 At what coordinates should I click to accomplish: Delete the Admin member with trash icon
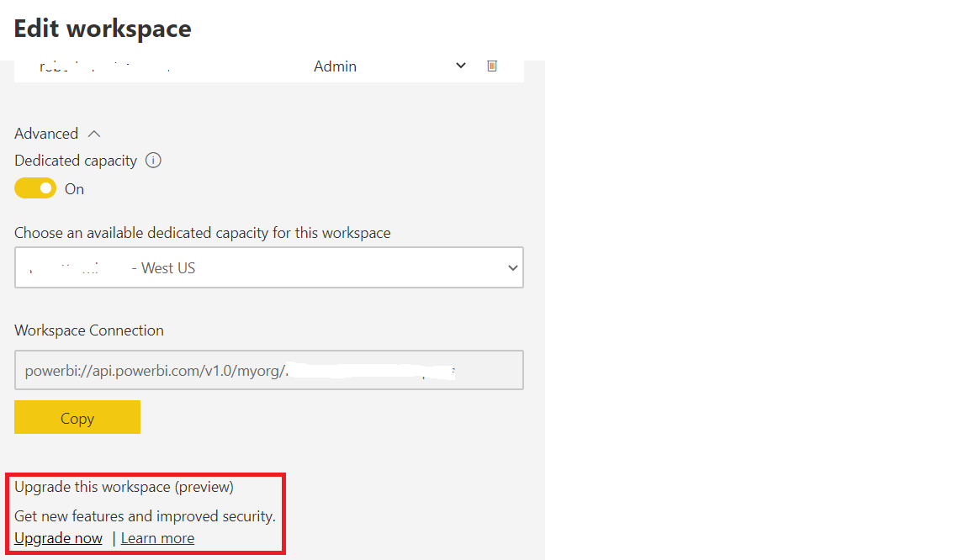492,66
